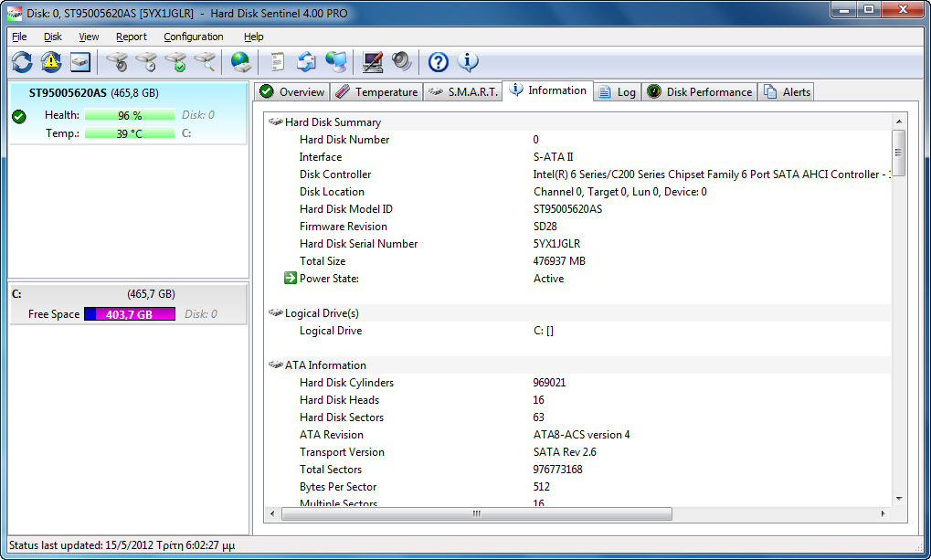Viewport: 931px width, 560px height.
Task: Click the globe over disk toolbar icon
Action: point(241,62)
